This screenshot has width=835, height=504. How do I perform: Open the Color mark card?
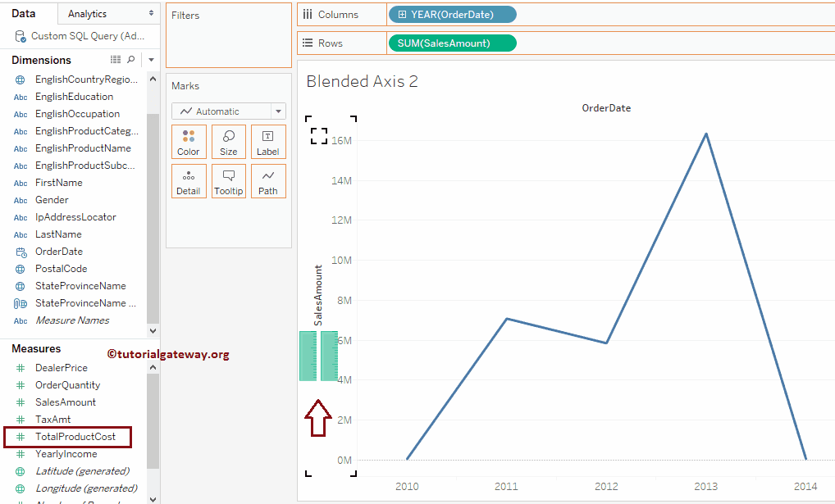(189, 141)
